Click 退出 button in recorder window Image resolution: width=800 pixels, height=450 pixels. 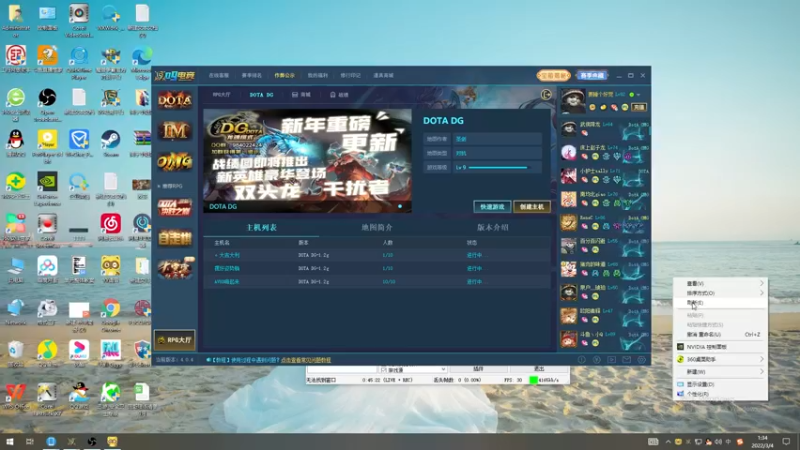[x=539, y=369]
